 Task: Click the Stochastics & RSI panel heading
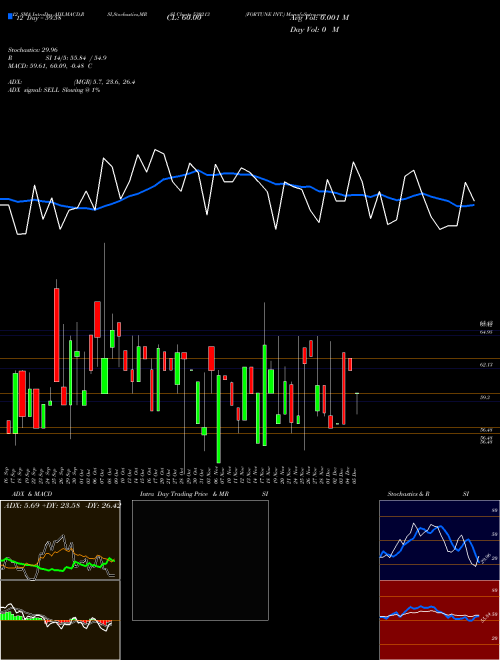point(428,494)
